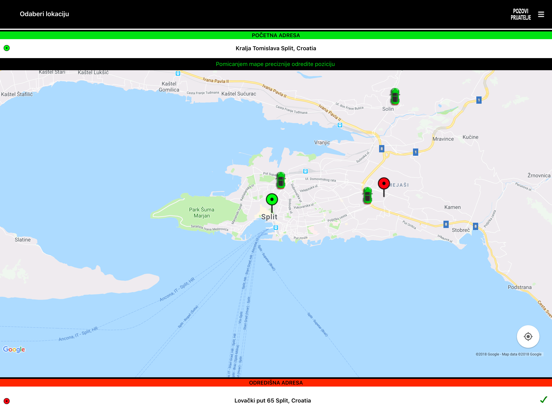Tap the Odaberi lokaciju title
552x414 pixels.
(44, 14)
